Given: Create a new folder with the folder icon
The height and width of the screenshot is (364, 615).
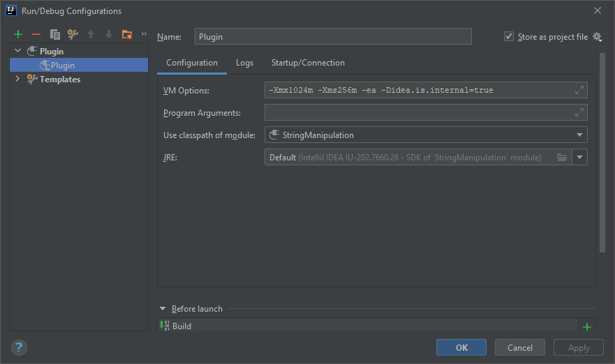Looking at the screenshot, I should click(127, 34).
